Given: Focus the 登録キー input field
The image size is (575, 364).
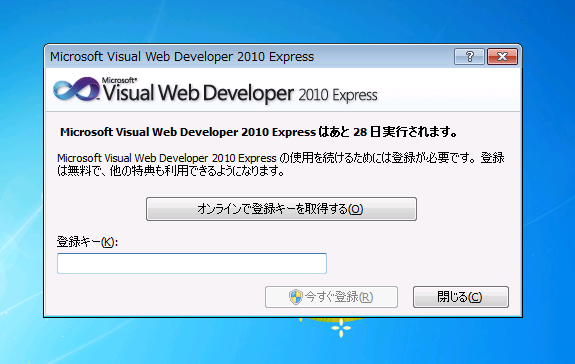Looking at the screenshot, I should tap(192, 263).
